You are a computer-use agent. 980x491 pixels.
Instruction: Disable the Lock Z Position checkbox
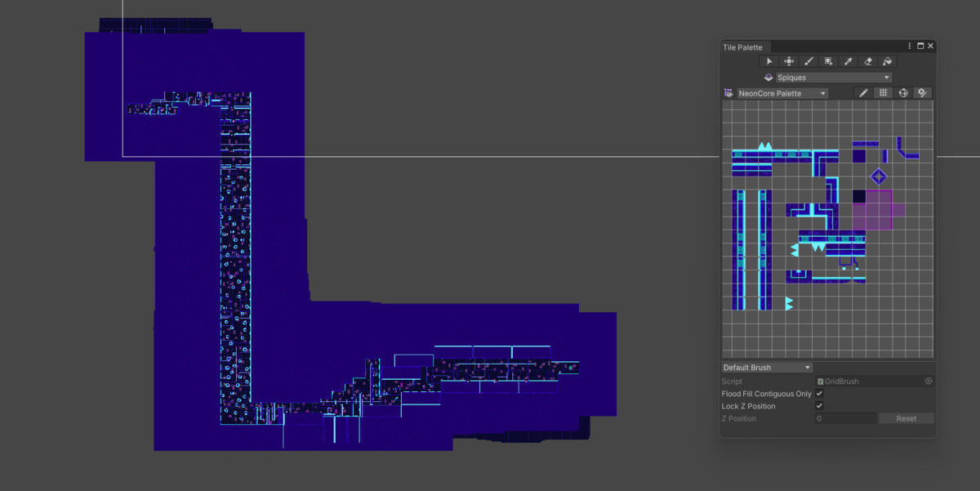(819, 406)
